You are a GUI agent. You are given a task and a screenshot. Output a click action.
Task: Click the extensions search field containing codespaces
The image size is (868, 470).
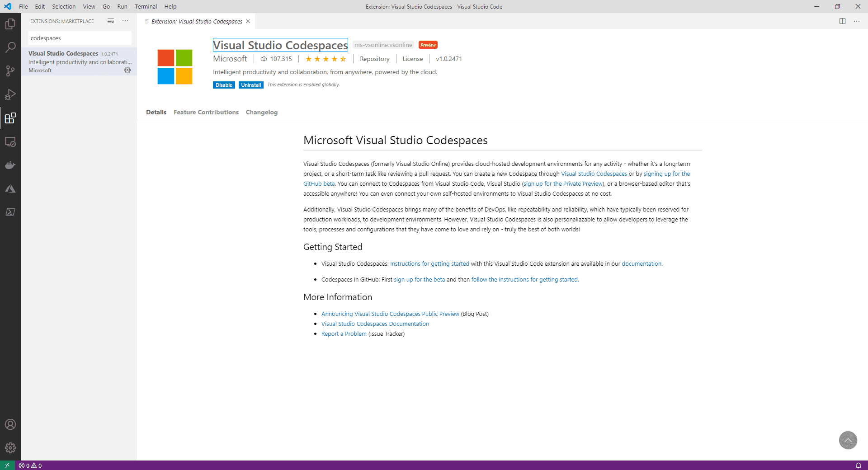point(80,38)
